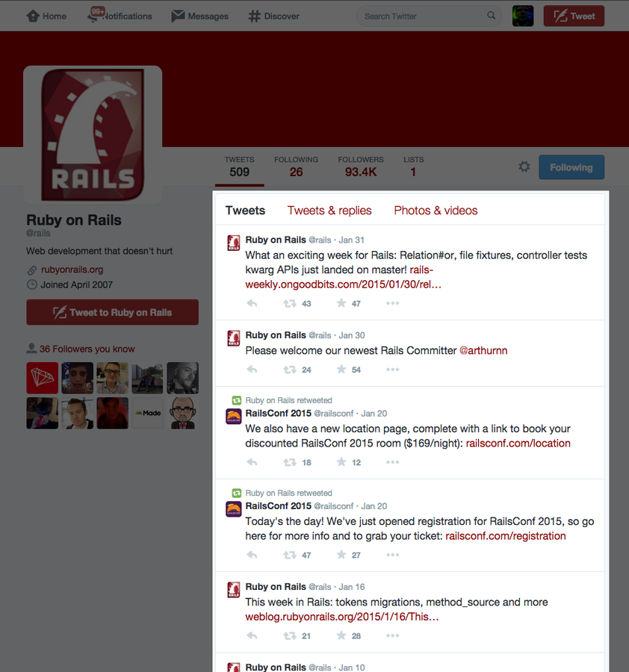Click Ruby on Rails profile name heading
The width and height of the screenshot is (629, 672).
pos(74,220)
